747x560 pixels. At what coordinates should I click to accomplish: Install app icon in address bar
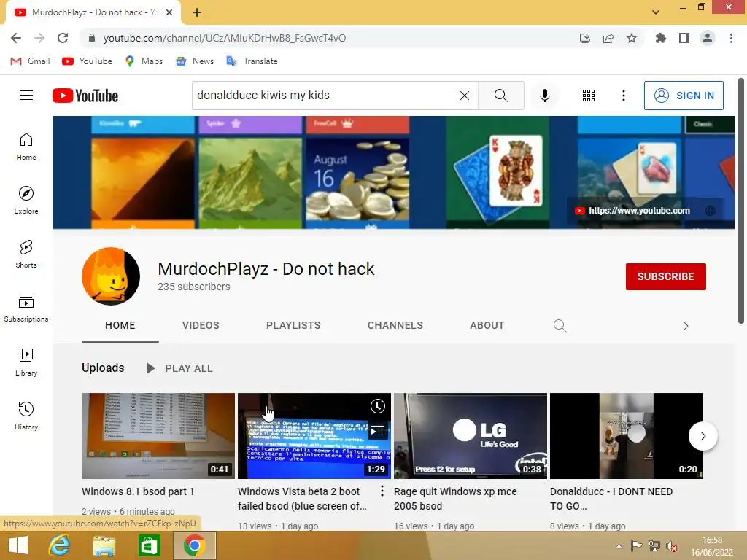(x=584, y=38)
